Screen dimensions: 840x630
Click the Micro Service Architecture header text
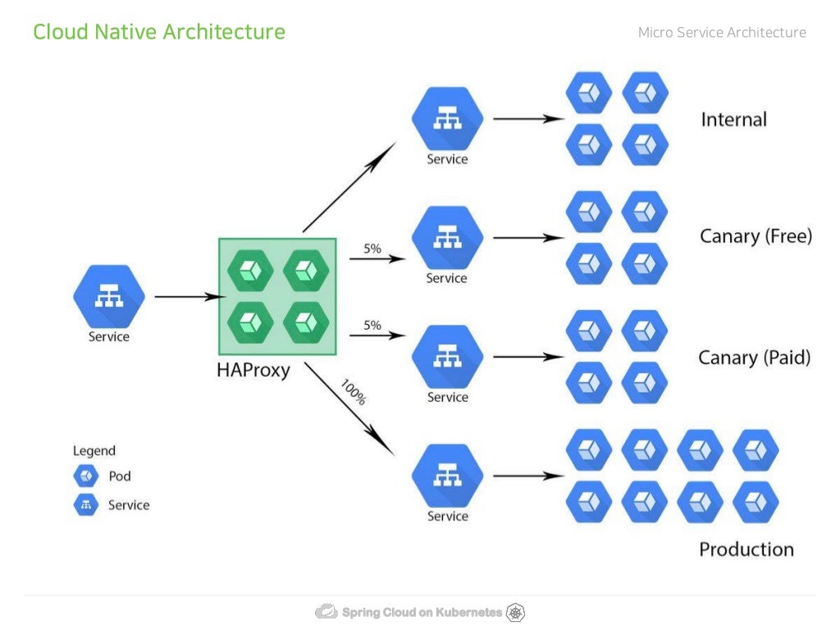click(722, 33)
